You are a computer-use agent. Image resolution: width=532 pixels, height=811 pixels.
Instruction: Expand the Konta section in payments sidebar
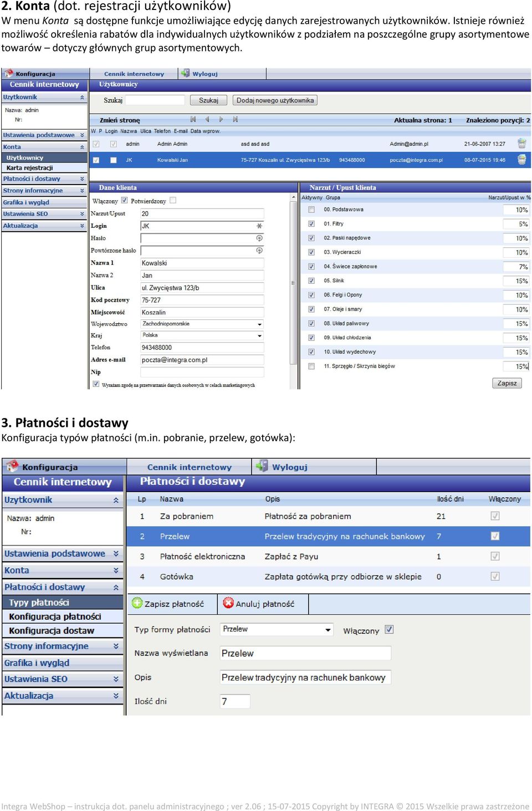point(116,570)
